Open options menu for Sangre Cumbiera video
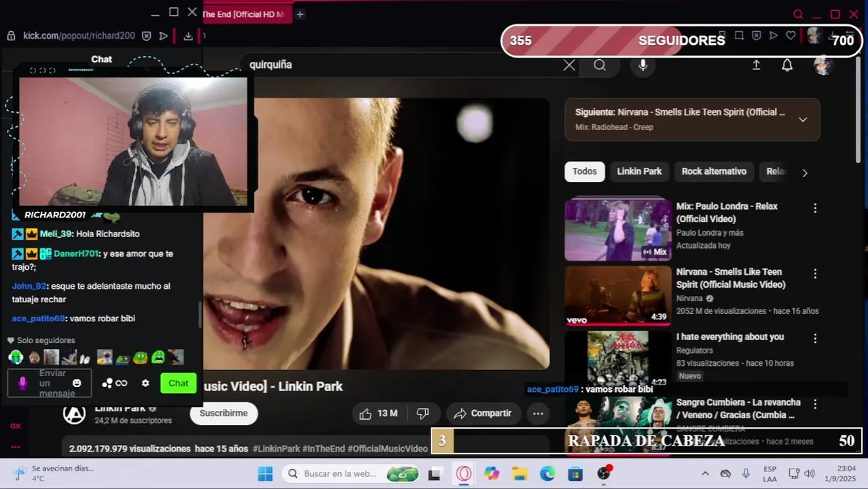The image size is (868, 489). tap(815, 404)
